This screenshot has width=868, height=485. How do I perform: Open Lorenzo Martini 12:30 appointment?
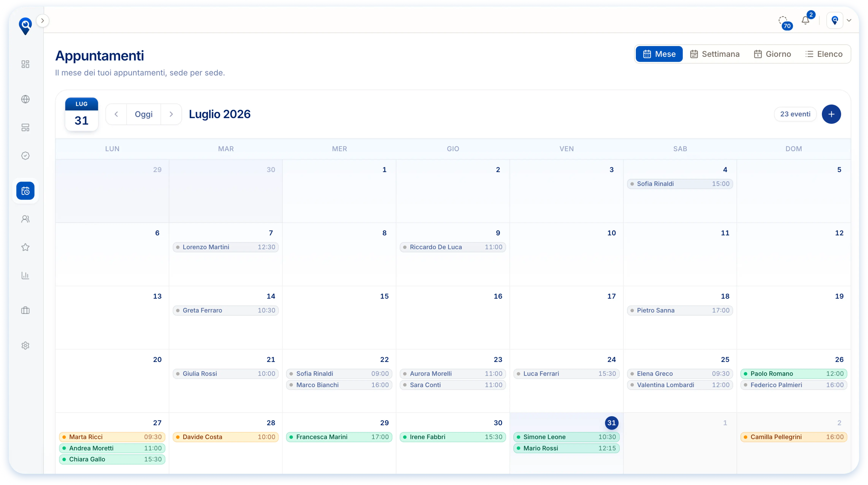(226, 247)
